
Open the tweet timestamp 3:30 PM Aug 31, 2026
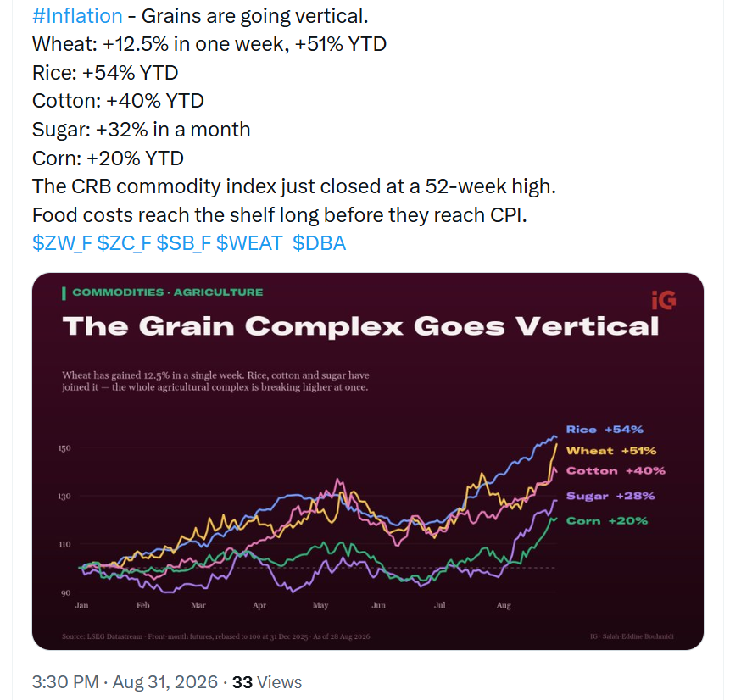tap(125, 682)
